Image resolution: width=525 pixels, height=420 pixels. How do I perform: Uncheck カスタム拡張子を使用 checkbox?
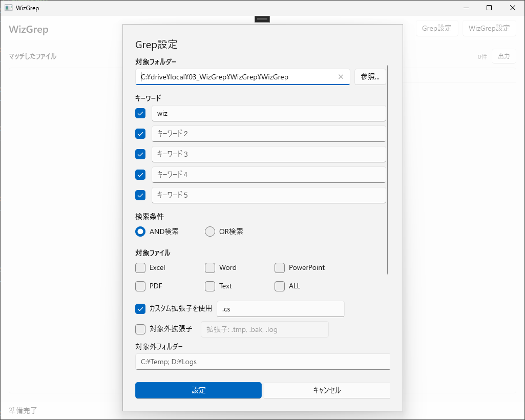pos(140,309)
